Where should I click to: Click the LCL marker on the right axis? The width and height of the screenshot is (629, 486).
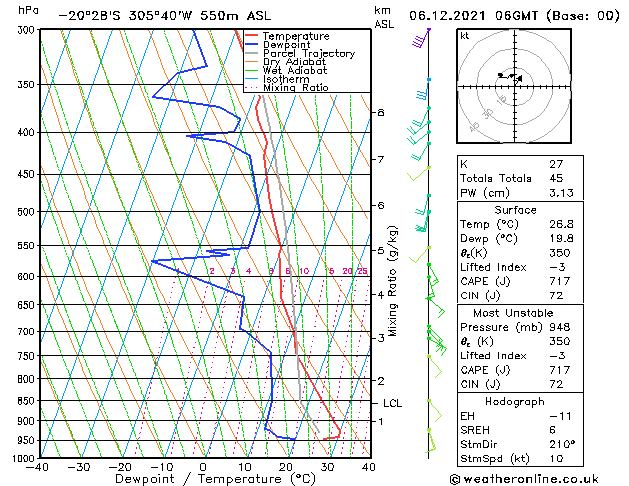tap(393, 403)
